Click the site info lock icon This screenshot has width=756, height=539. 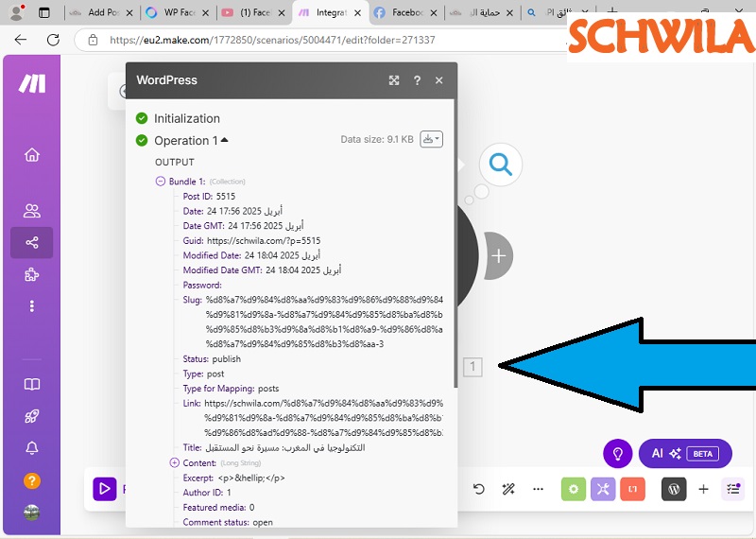(x=93, y=40)
